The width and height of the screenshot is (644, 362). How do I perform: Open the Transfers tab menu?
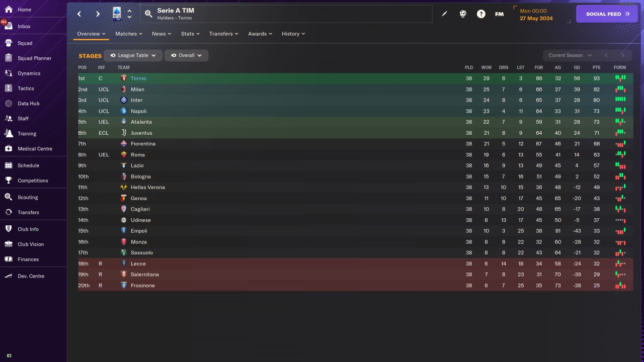[224, 34]
